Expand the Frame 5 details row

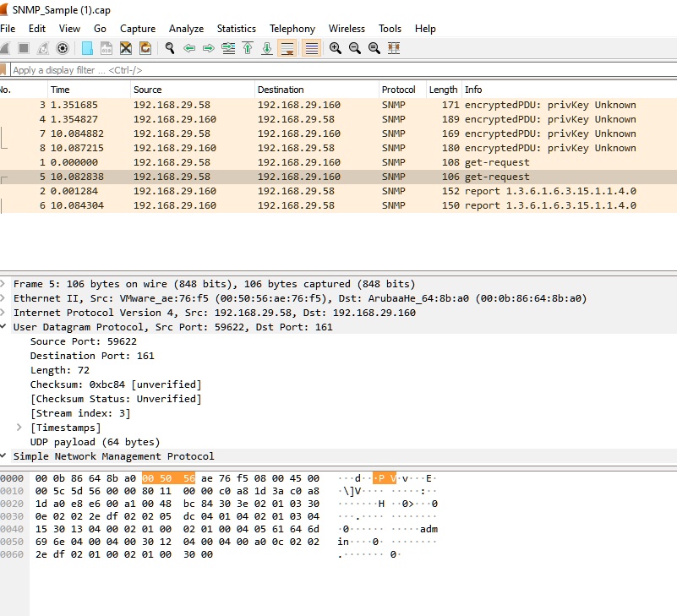tap(8, 284)
